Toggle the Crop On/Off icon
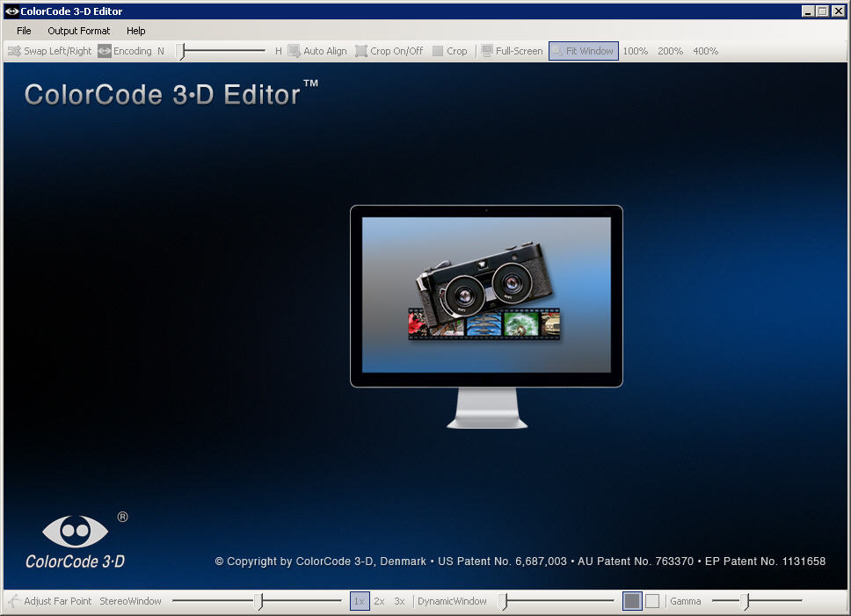The width and height of the screenshot is (851, 616). 361,51
